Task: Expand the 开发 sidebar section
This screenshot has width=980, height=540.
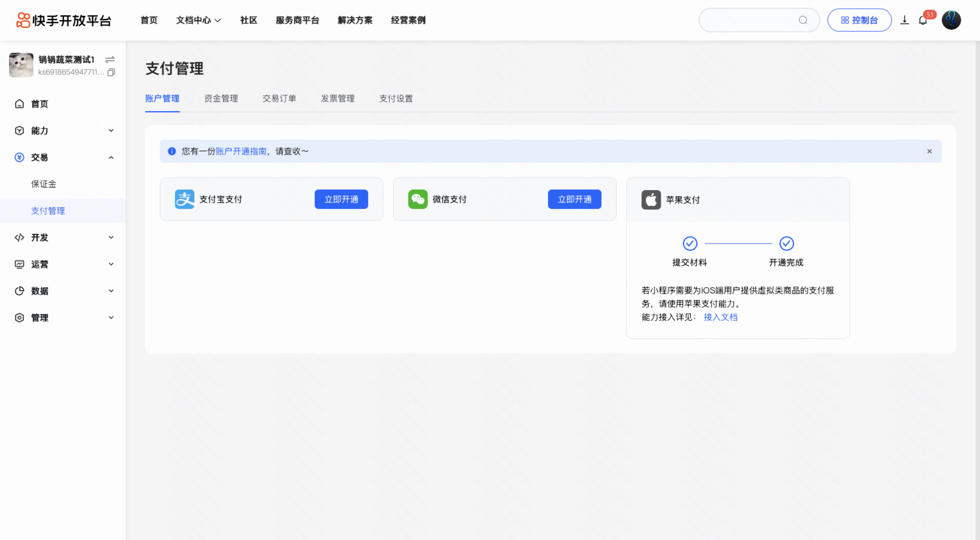Action: click(x=63, y=237)
